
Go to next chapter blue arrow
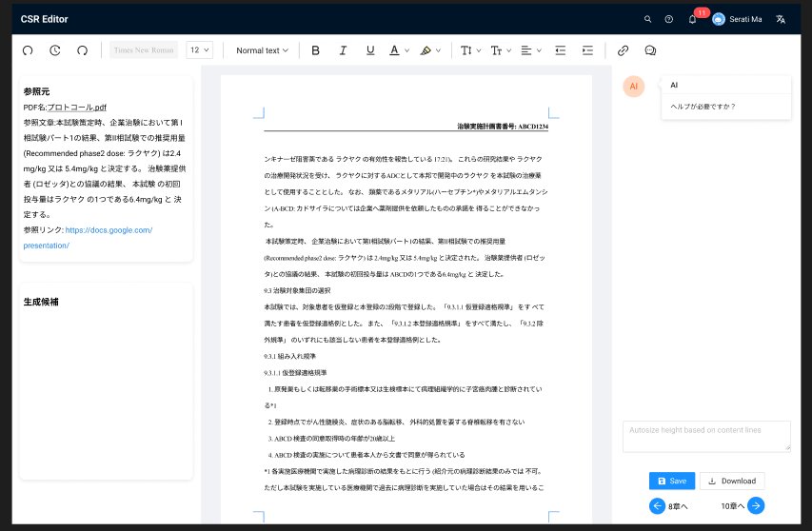(756, 505)
